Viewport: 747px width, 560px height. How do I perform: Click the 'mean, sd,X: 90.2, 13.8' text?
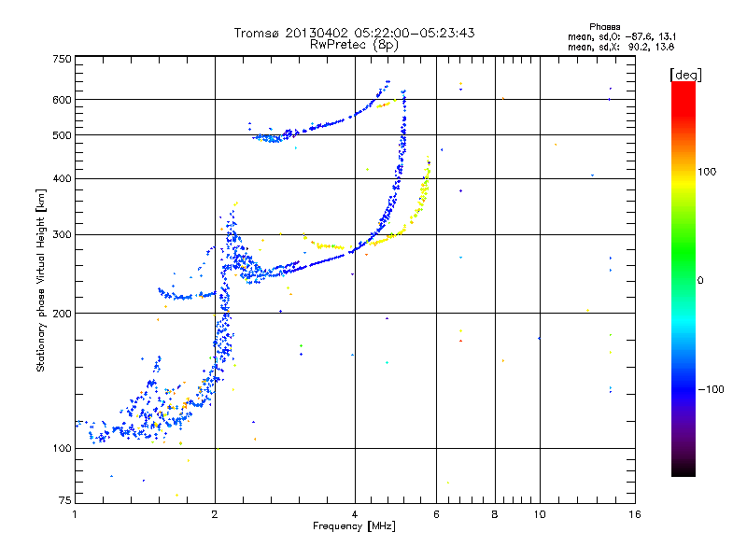click(x=621, y=47)
